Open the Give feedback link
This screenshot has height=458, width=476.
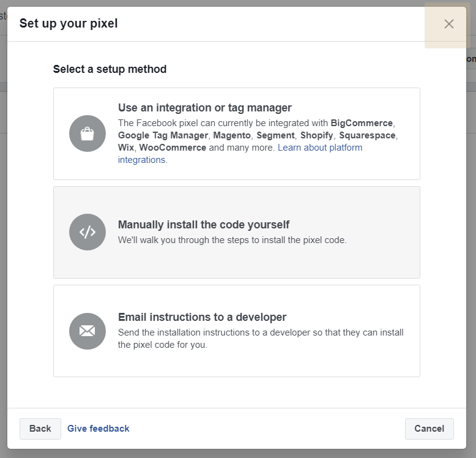(98, 429)
